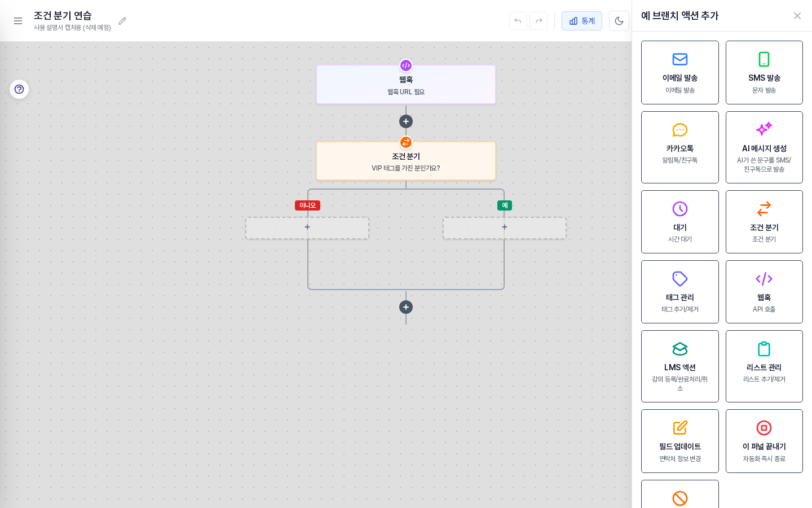Click the purple webhook code icon on node
The height and width of the screenshot is (508, 812).
[406, 65]
